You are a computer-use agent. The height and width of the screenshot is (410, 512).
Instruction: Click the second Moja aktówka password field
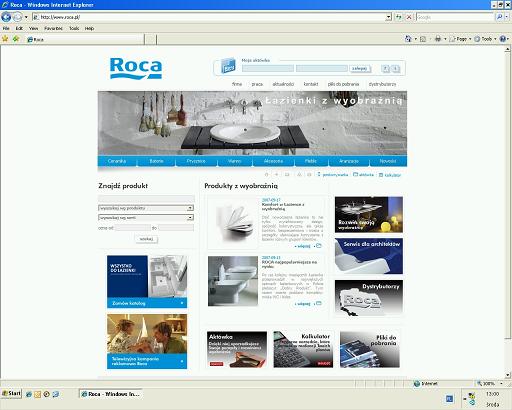(322, 68)
